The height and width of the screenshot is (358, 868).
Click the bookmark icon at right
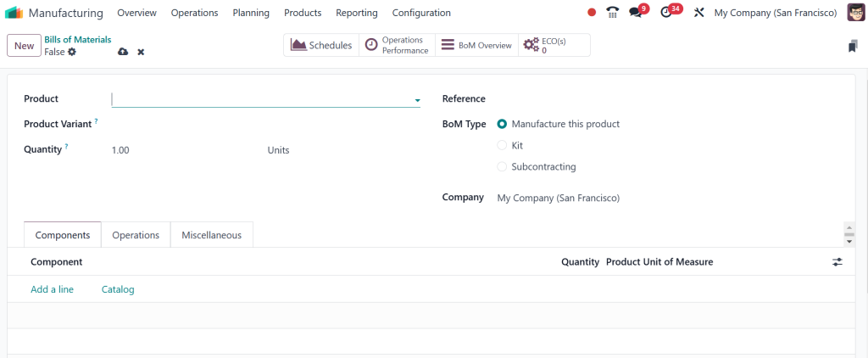click(853, 47)
